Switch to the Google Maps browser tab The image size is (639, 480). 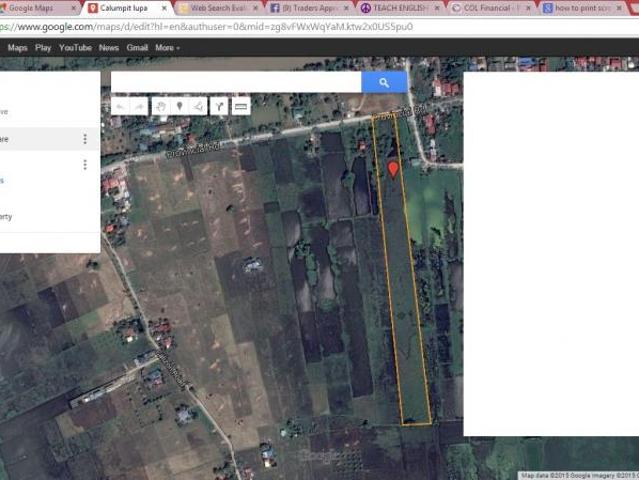pos(37,8)
